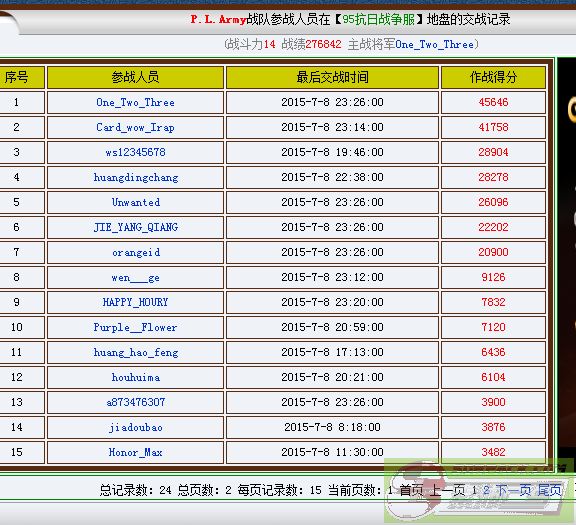576x525 pixels.
Task: Open player One_Two_Three in the table
Action: click(135, 102)
